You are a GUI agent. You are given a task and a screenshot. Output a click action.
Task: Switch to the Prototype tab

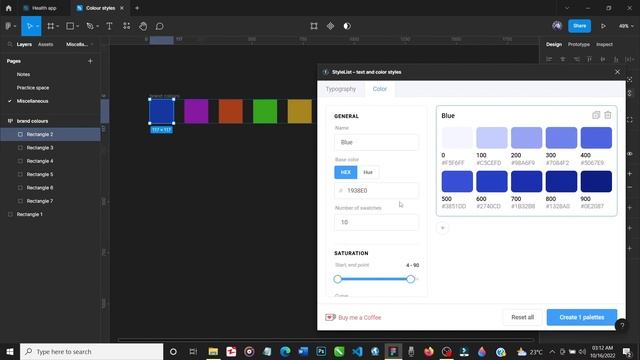(x=579, y=44)
